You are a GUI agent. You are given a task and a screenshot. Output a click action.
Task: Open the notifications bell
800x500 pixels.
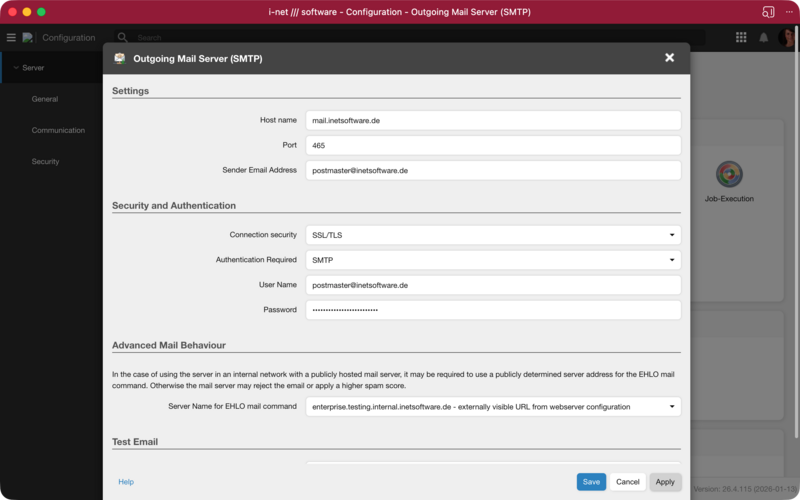764,37
